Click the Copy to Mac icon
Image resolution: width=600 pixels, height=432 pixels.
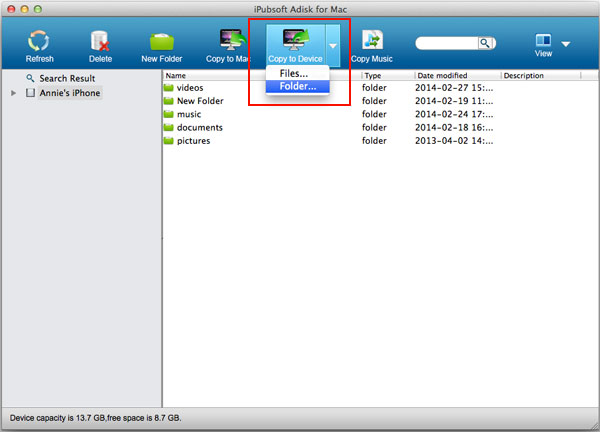click(232, 40)
